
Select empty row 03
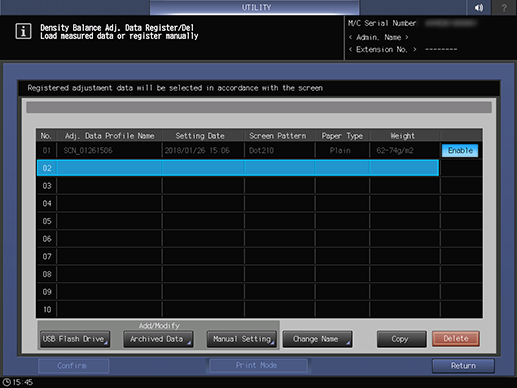tap(238, 186)
